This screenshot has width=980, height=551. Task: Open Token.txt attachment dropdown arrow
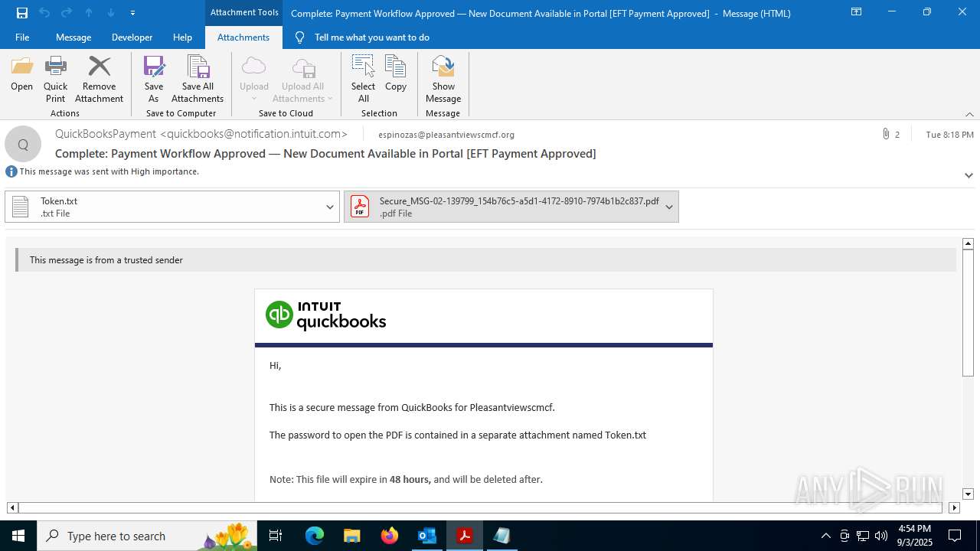pos(330,207)
